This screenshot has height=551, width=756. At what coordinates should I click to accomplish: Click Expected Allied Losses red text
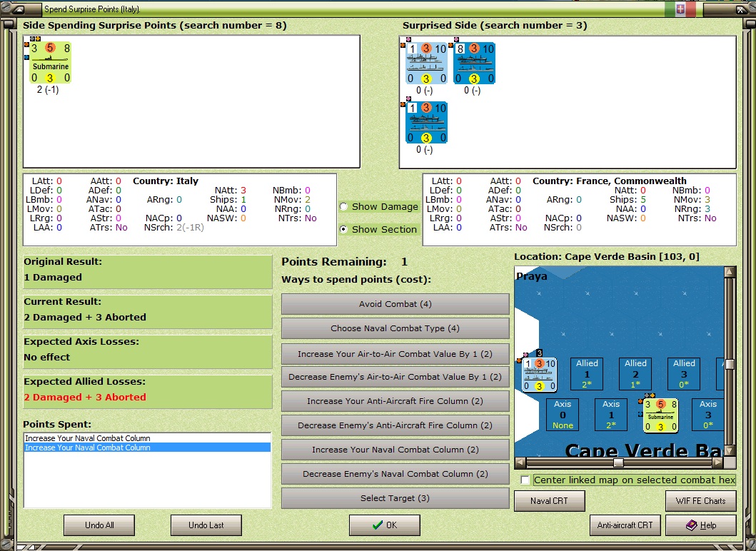(85, 398)
